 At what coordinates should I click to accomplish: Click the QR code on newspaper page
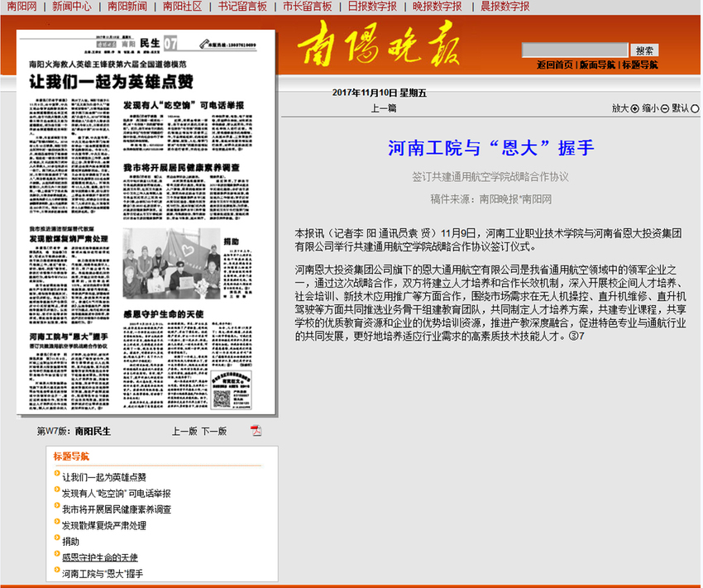(x=222, y=399)
